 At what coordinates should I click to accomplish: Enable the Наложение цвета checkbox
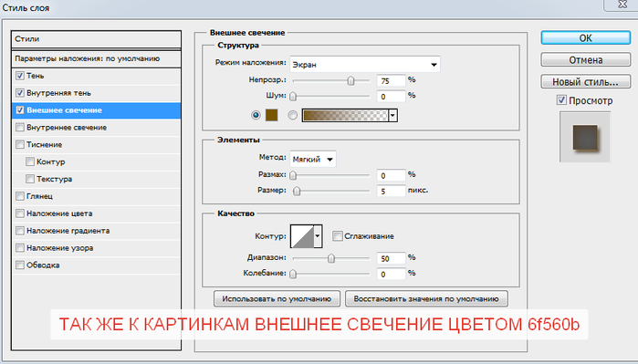(20, 213)
